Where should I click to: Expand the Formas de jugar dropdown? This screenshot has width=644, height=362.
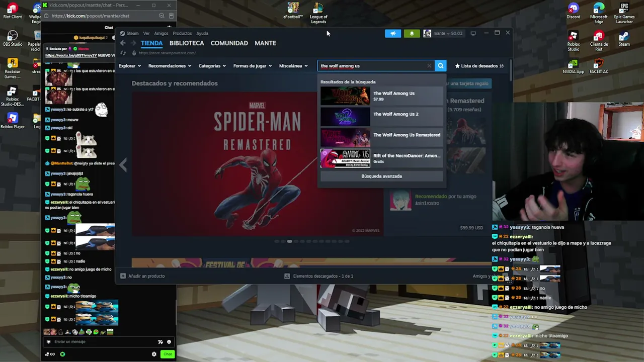[x=253, y=66]
